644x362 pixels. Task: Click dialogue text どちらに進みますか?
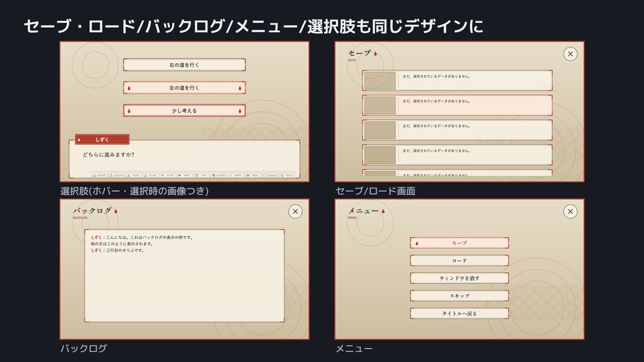pyautogui.click(x=108, y=155)
